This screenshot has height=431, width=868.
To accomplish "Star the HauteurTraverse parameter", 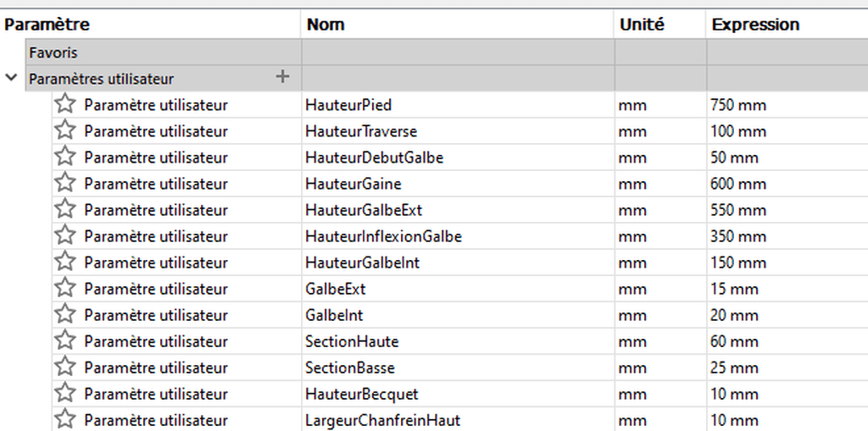I will [x=65, y=130].
